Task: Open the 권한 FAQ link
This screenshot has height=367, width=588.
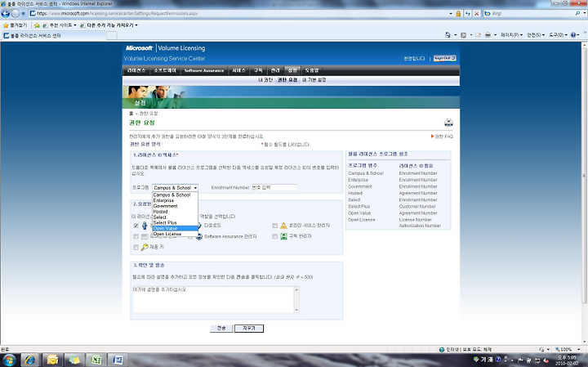Action: 444,137
